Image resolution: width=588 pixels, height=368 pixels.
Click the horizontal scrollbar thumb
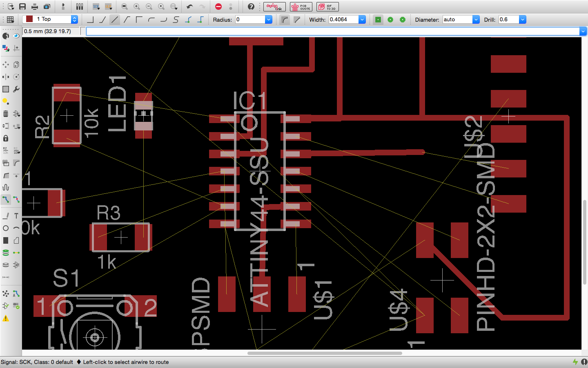(x=325, y=353)
